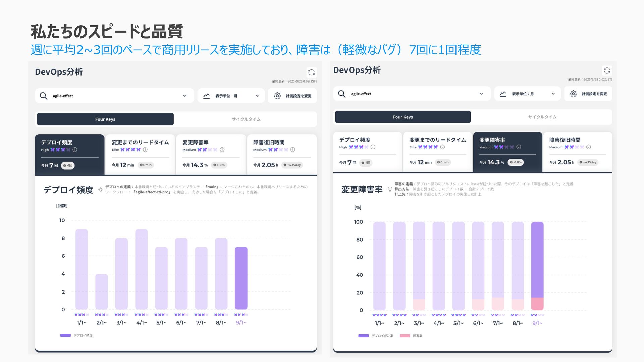Click search magnifier icon in left panel
Screen dimensions: 644x362
point(44,96)
